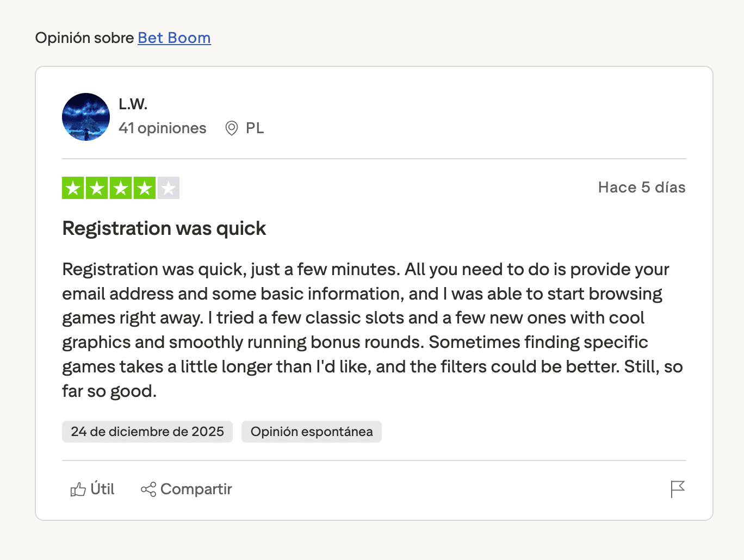This screenshot has width=744, height=560.
Task: Click the location pin icon
Action: [232, 128]
